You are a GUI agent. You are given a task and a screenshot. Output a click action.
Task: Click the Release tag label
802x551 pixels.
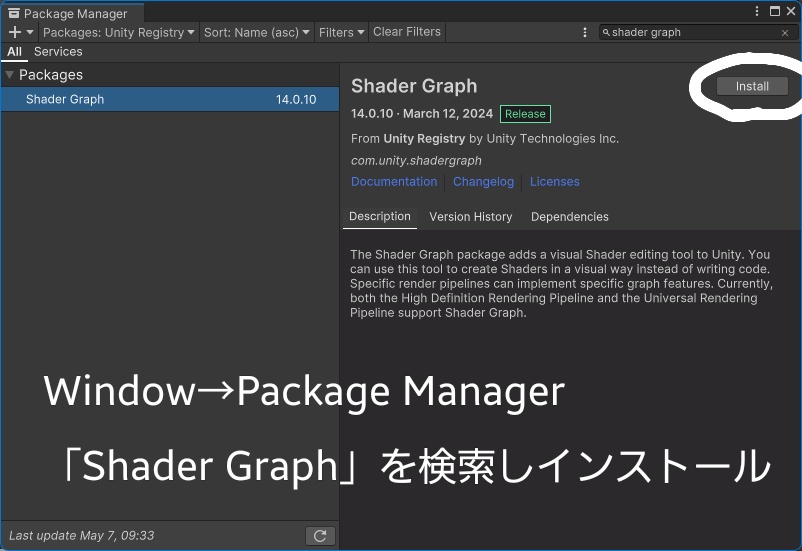[525, 114]
